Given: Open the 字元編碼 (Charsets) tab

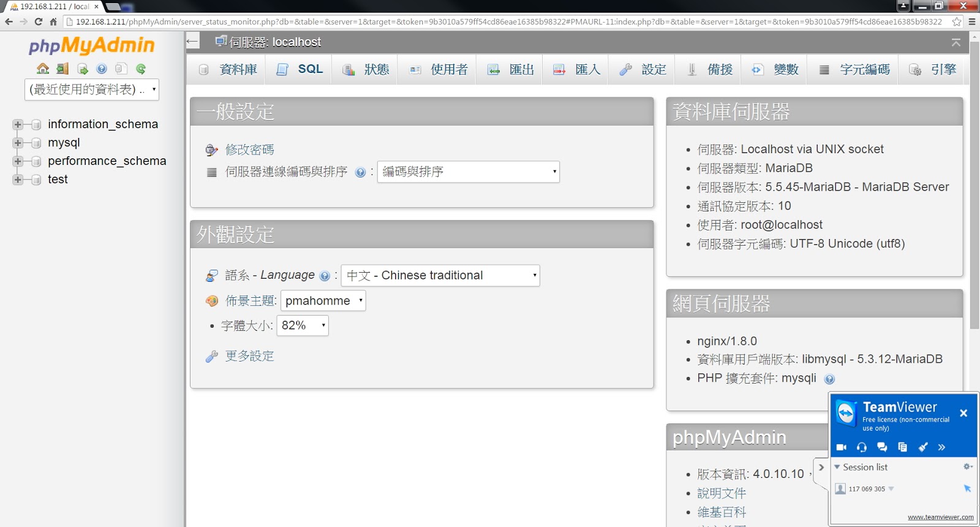Looking at the screenshot, I should (854, 70).
